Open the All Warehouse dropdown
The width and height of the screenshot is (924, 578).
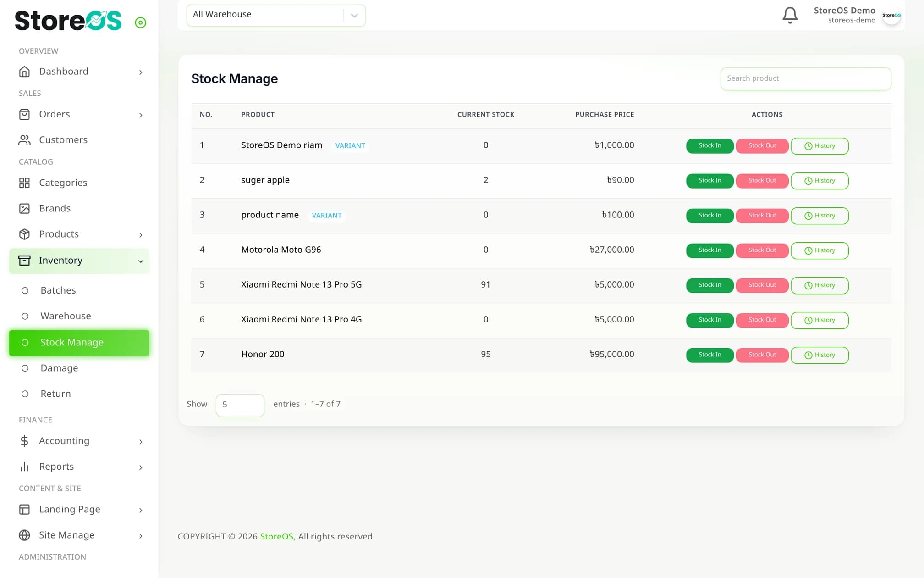276,15
